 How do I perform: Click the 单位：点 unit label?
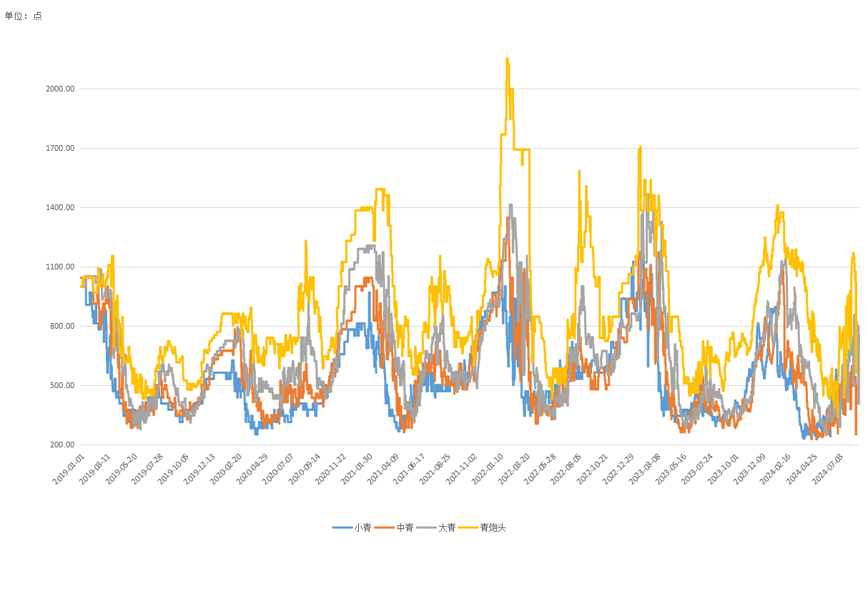pos(24,16)
